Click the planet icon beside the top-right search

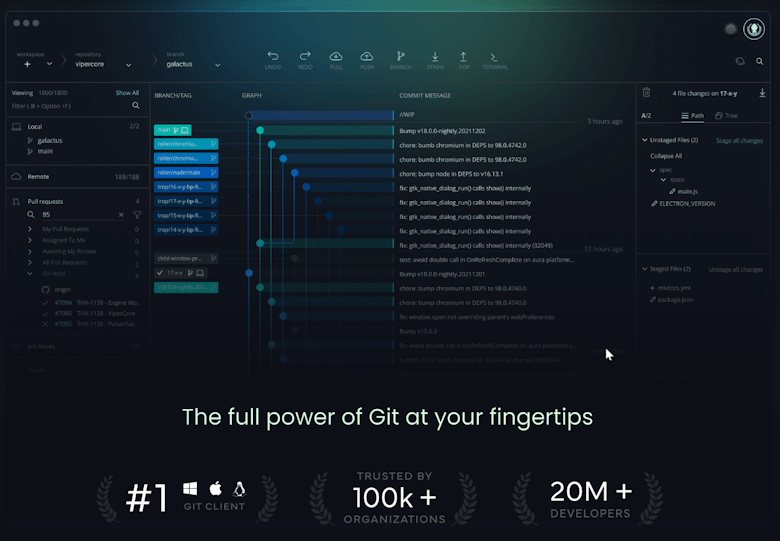(x=740, y=61)
